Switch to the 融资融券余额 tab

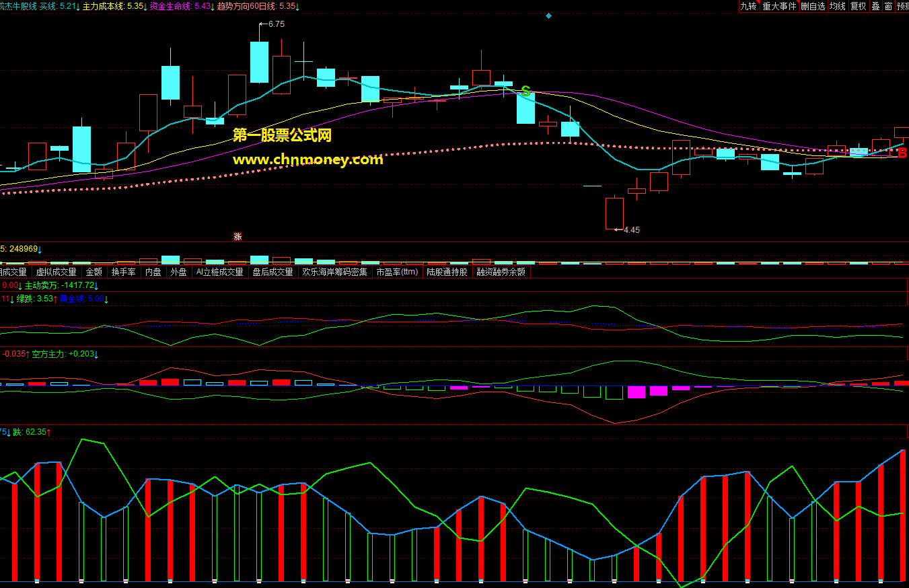tap(501, 272)
